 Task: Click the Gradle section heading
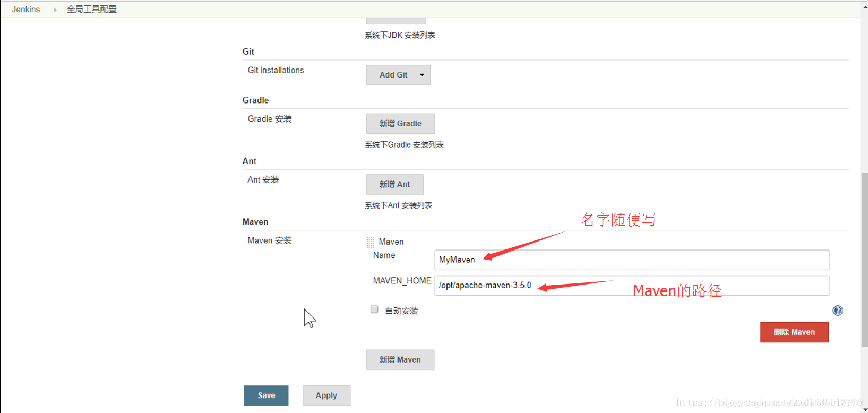255,100
